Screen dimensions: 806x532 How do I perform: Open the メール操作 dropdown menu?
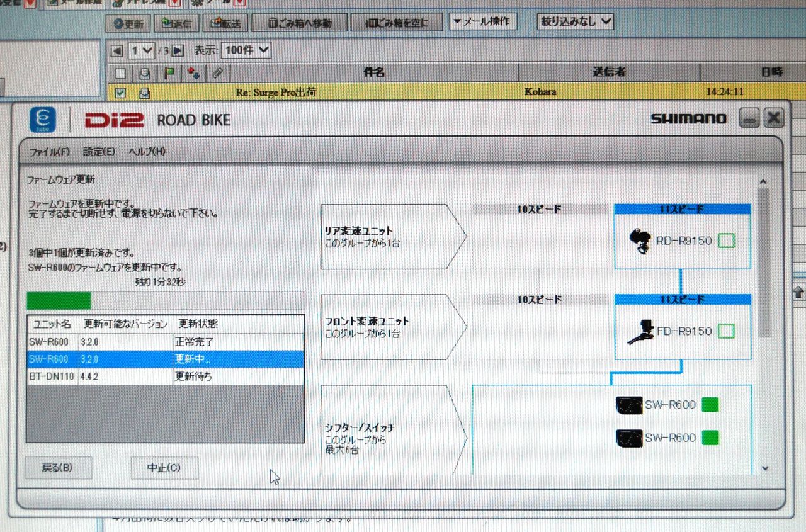pyautogui.click(x=482, y=22)
